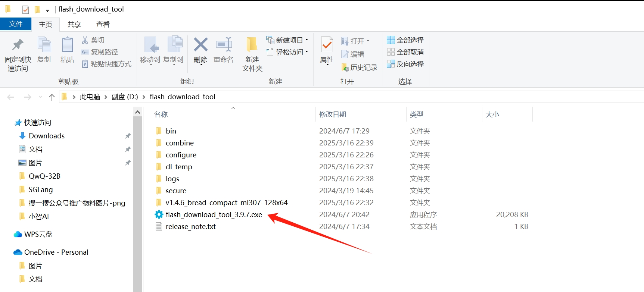Open the QwQ-32B folder in sidebar
Image resolution: width=644 pixels, height=292 pixels.
click(x=44, y=176)
